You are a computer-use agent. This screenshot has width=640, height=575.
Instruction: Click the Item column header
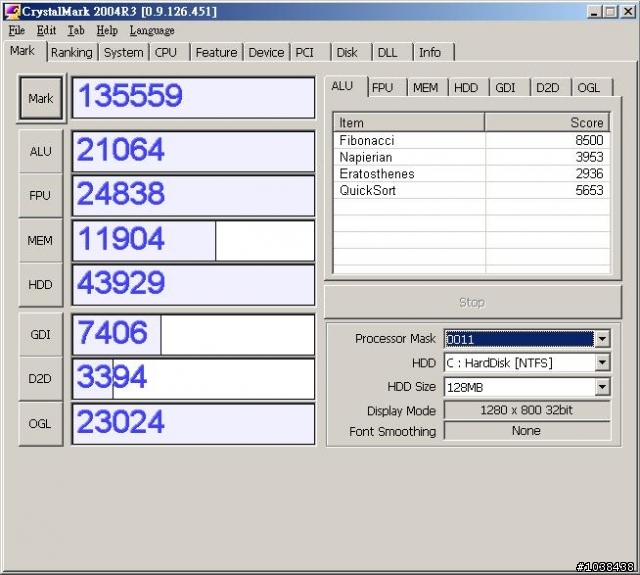coord(409,122)
